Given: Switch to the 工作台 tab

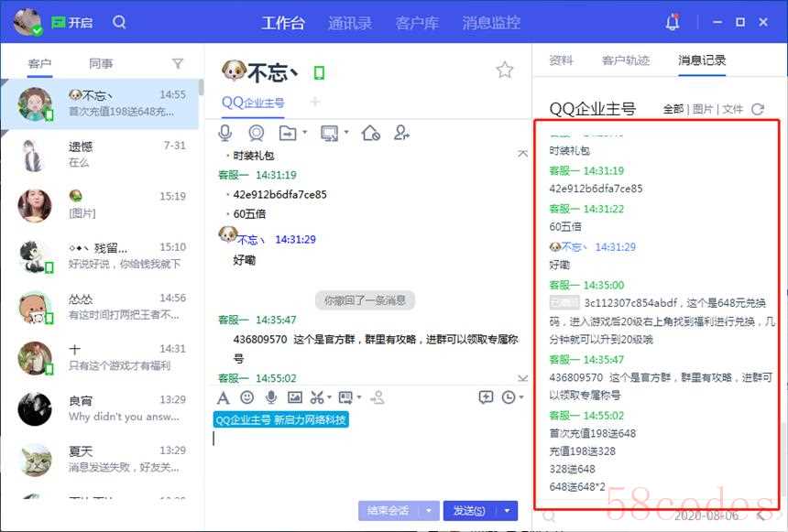Looking at the screenshot, I should [x=283, y=23].
